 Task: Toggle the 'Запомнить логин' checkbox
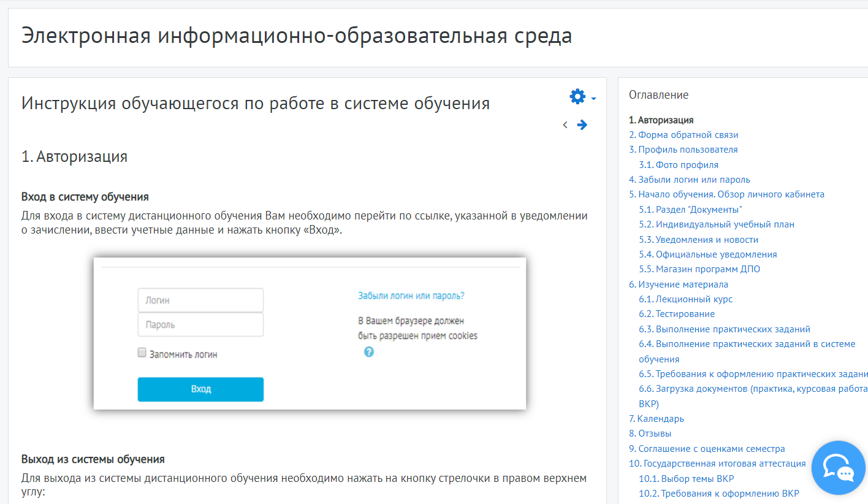click(x=142, y=353)
